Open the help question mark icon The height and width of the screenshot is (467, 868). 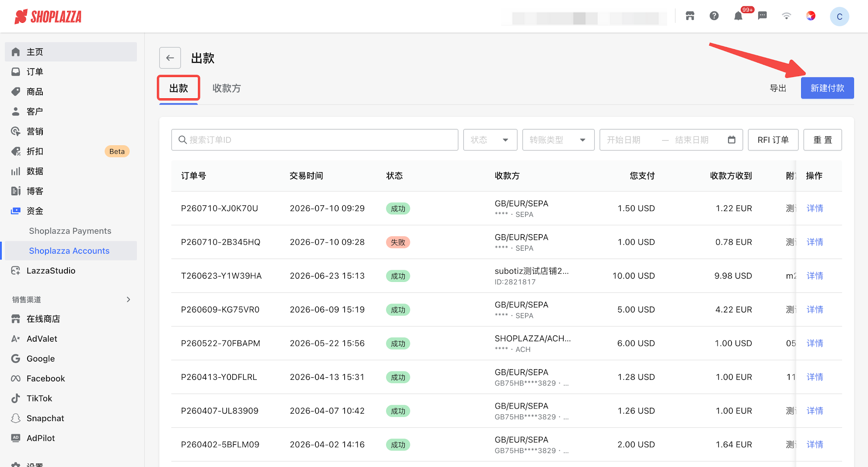coord(714,16)
